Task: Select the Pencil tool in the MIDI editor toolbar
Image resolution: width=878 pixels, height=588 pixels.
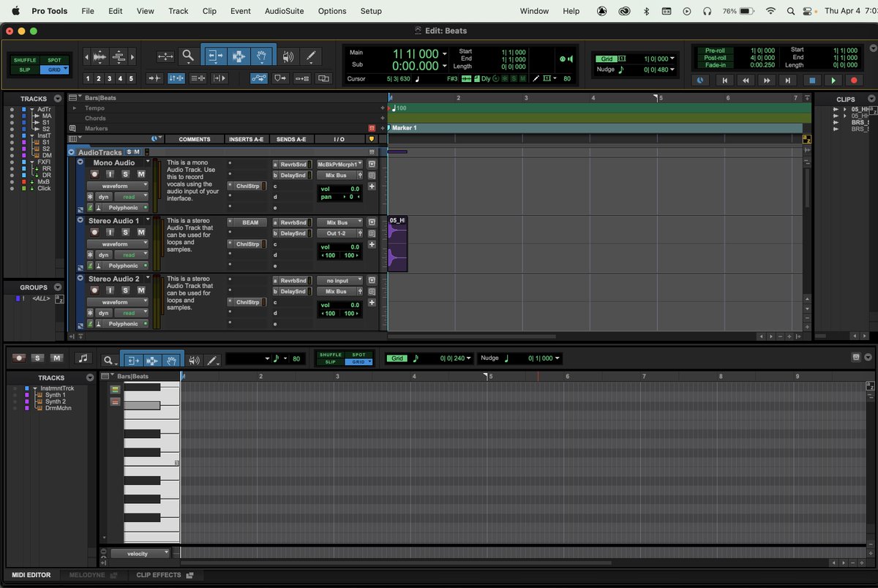Action: pos(212,359)
